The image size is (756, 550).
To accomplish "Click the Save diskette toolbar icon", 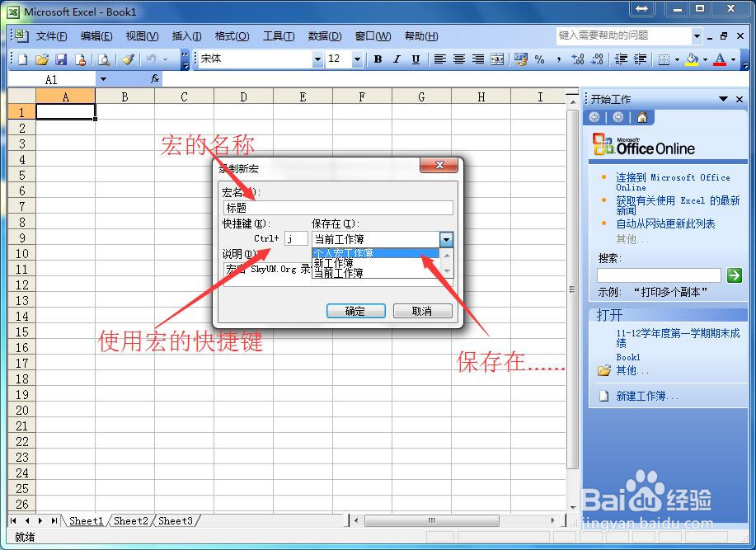I will point(61,59).
